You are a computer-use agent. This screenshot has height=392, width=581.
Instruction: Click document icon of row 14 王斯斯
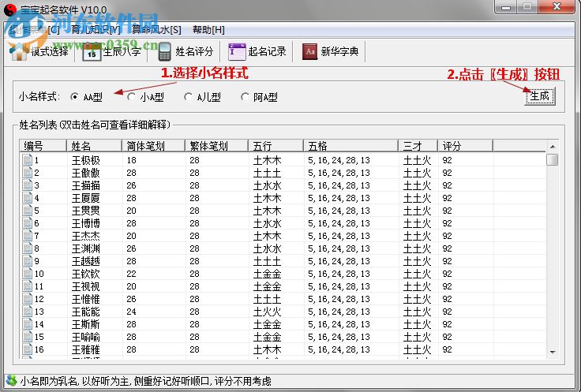coord(27,324)
